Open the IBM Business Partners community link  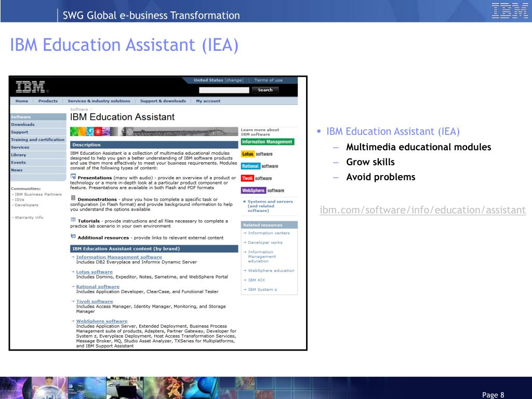[x=38, y=194]
